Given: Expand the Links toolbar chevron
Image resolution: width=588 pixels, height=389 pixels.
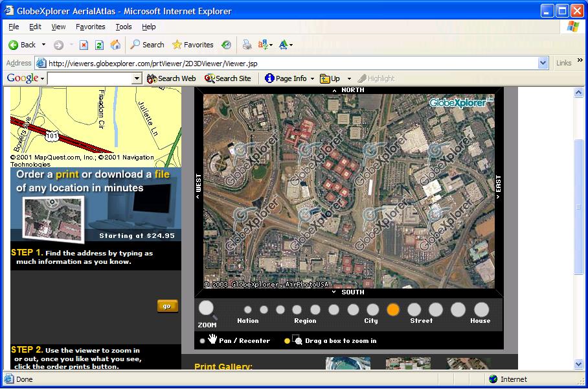Looking at the screenshot, I should (580, 60).
